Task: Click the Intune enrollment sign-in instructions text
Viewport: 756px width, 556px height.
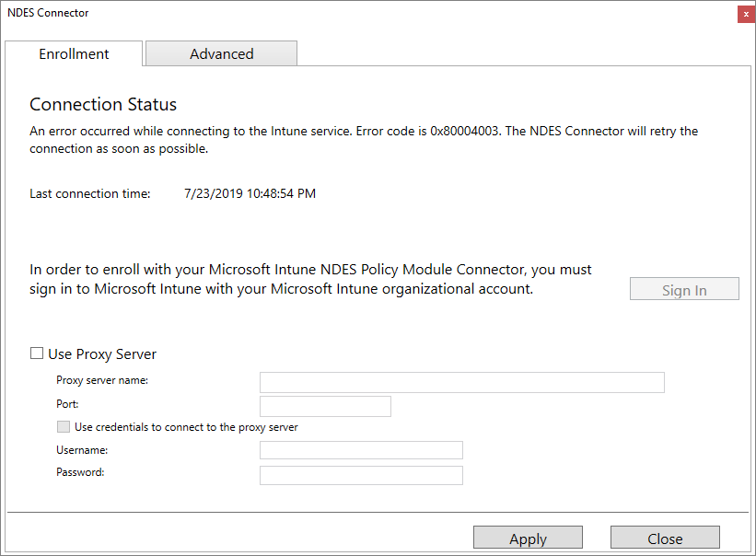Action: click(310, 279)
